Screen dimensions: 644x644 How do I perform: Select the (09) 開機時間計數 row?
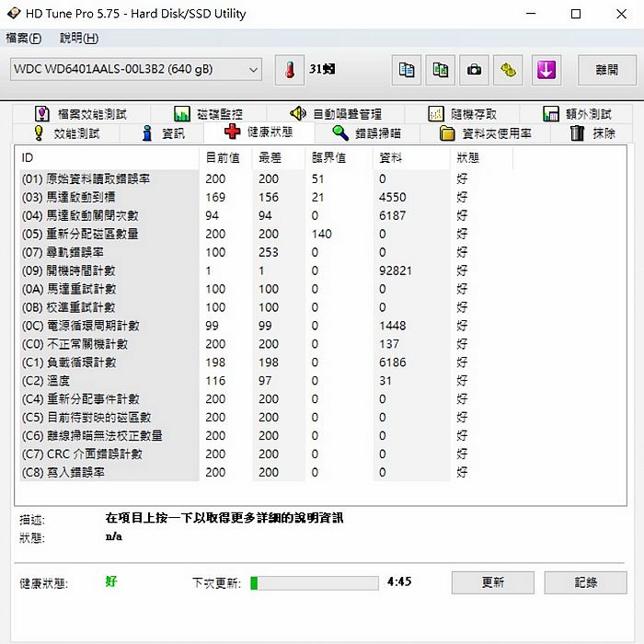266,270
